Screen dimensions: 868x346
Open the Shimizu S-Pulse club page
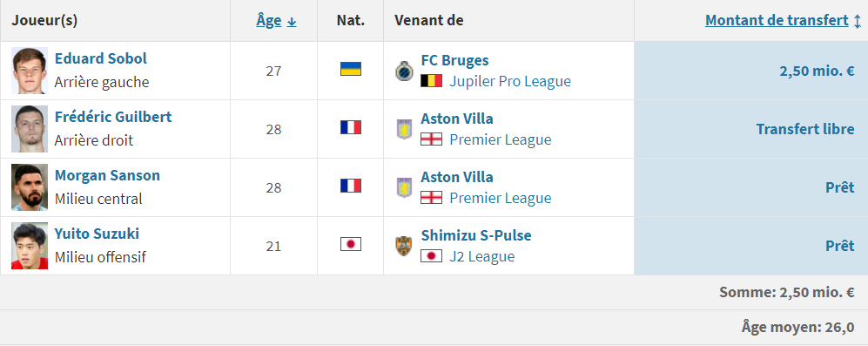click(x=476, y=235)
